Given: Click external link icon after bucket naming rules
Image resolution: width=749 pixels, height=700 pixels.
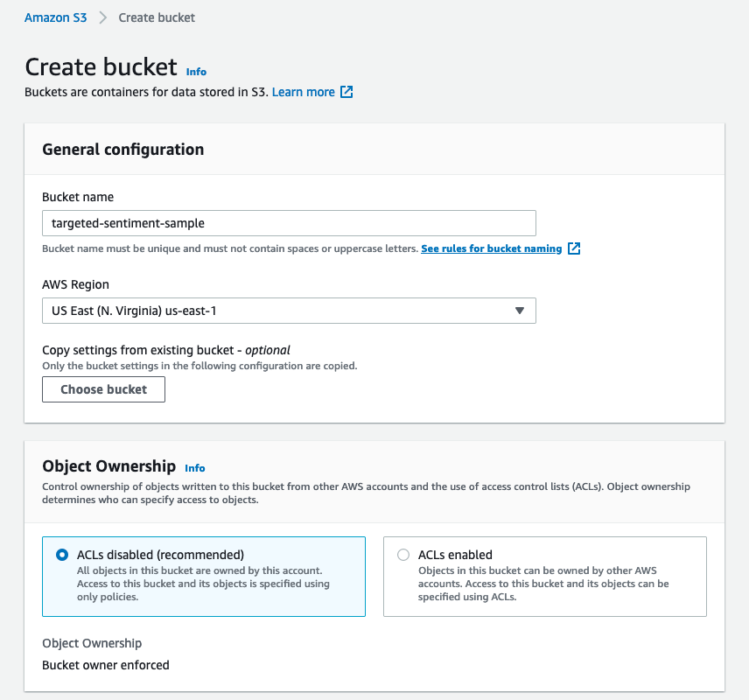Looking at the screenshot, I should click(574, 248).
